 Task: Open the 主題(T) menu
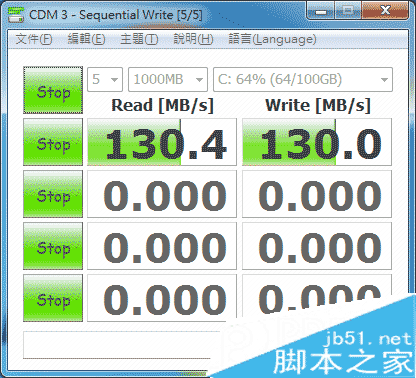pos(139,39)
